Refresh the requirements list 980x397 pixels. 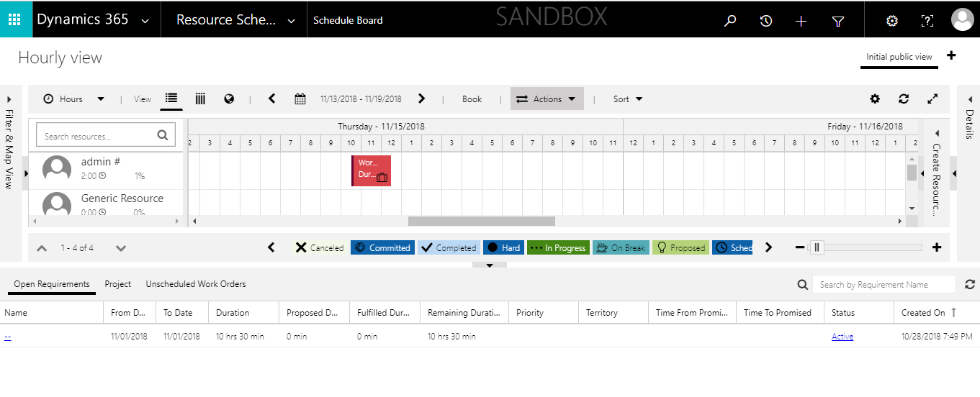tap(970, 284)
